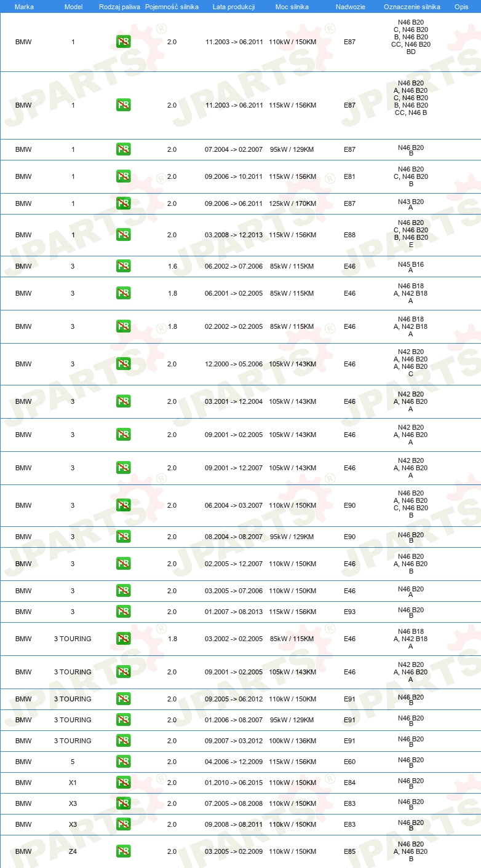
Task: Click the 04.2006 -> 12.2009 production dates
Action: click(234, 762)
